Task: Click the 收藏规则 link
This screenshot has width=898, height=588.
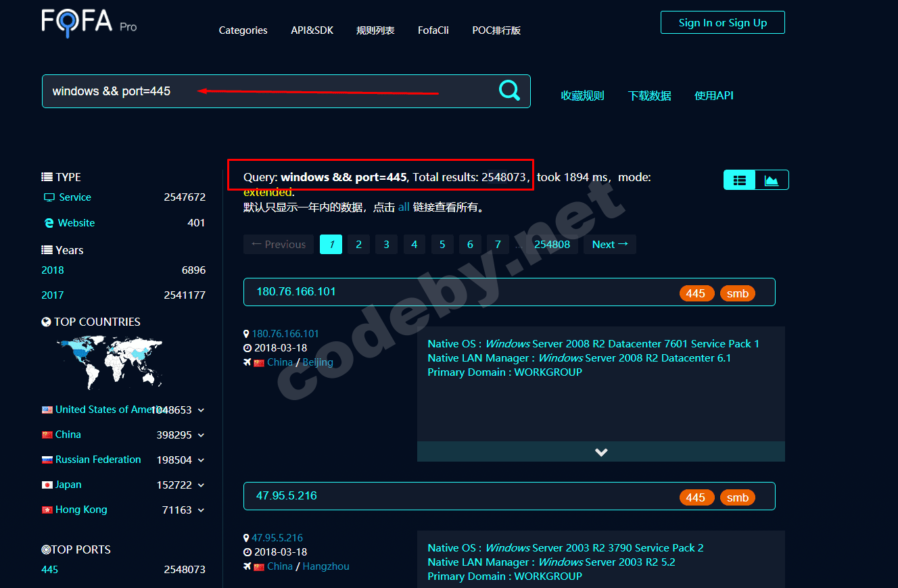Action: pyautogui.click(x=582, y=96)
